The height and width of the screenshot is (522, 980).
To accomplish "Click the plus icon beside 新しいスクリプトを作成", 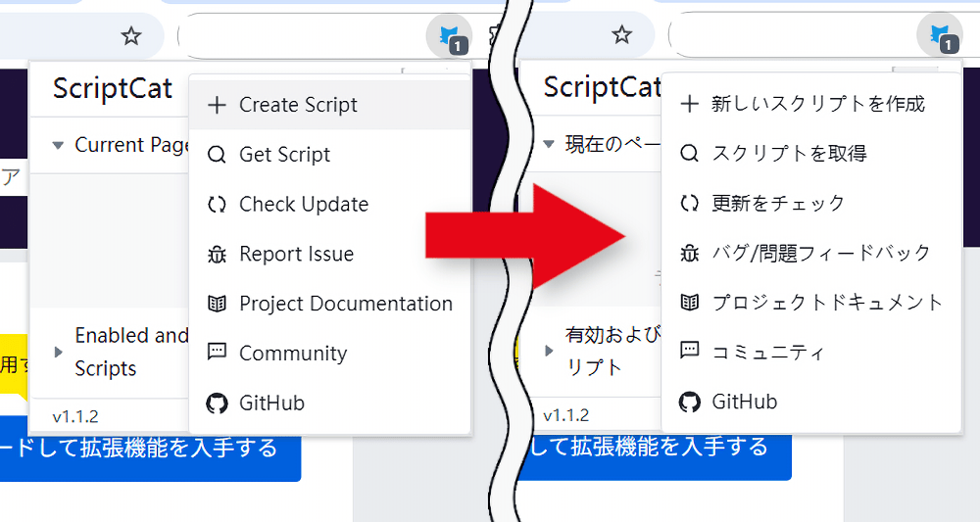I will (x=689, y=104).
